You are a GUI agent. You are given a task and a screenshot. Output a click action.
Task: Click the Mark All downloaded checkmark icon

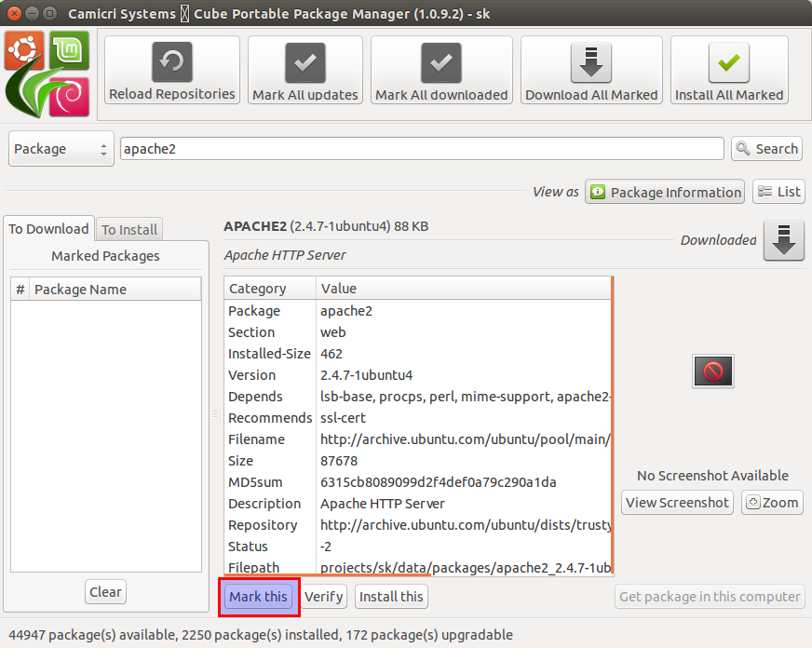pos(441,62)
